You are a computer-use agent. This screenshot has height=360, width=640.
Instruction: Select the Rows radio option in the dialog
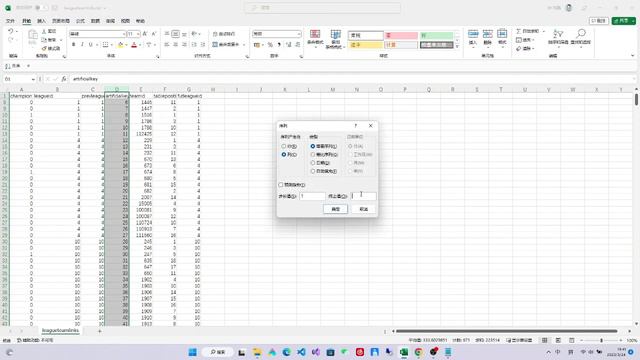(x=284, y=146)
